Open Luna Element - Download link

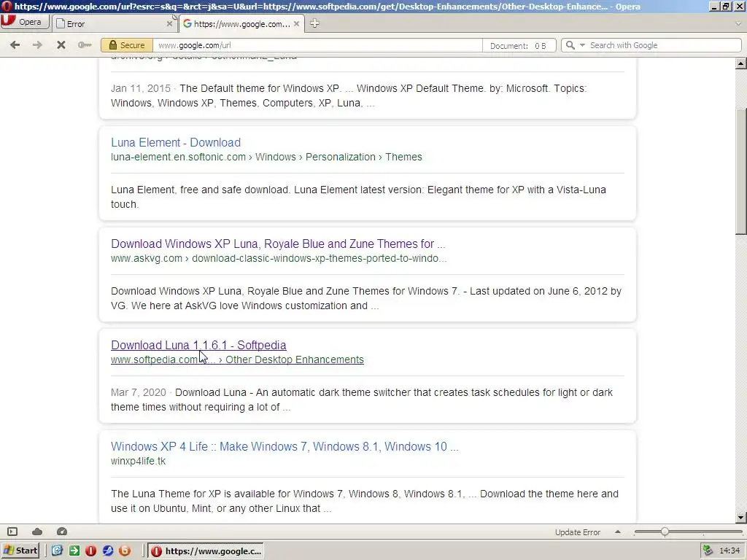(x=176, y=142)
